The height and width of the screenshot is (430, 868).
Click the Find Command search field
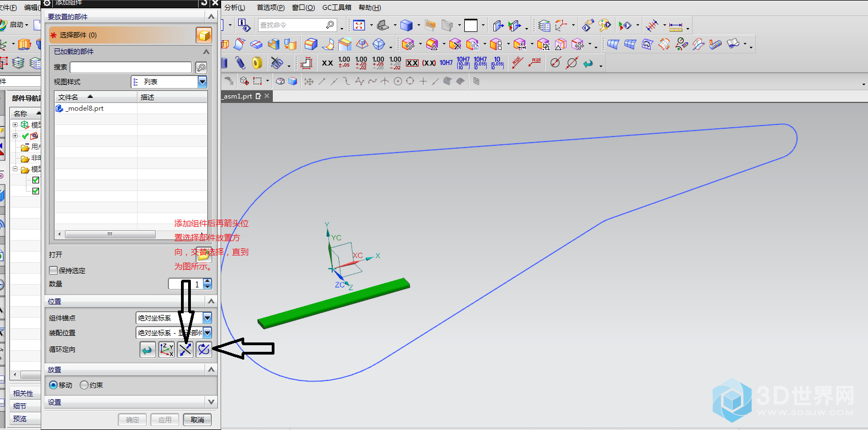pyautogui.click(x=297, y=25)
